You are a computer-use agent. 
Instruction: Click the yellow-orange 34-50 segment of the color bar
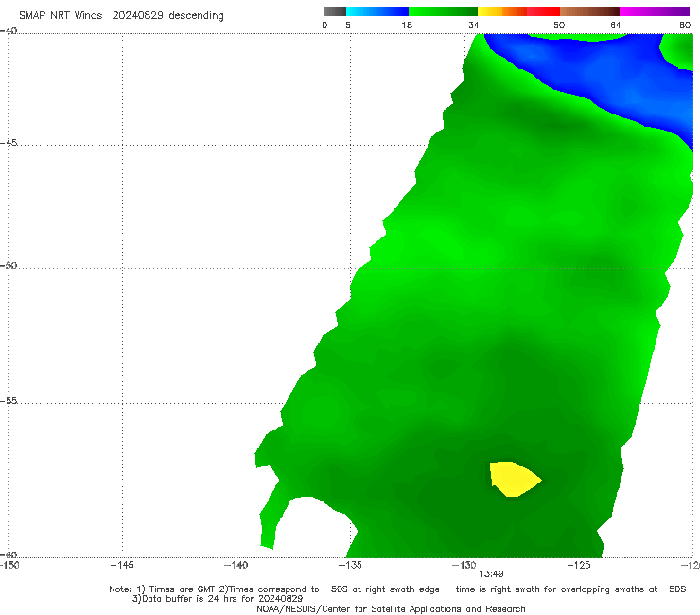[518, 11]
